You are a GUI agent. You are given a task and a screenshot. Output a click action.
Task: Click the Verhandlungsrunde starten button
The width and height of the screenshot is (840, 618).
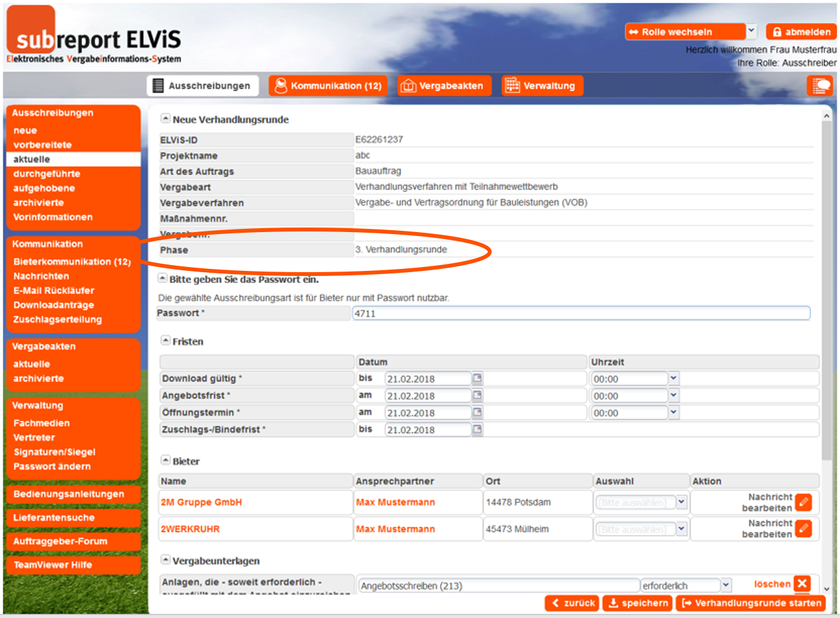(751, 603)
